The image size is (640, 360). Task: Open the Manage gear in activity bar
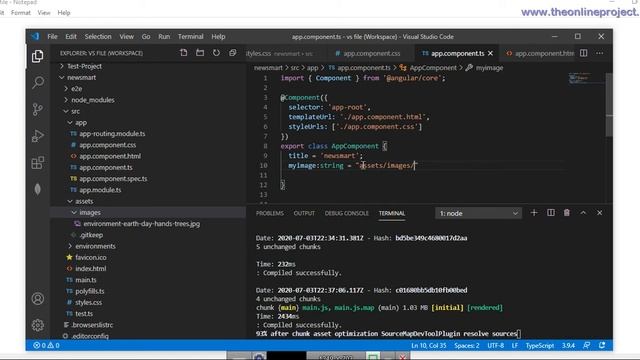pos(38,325)
